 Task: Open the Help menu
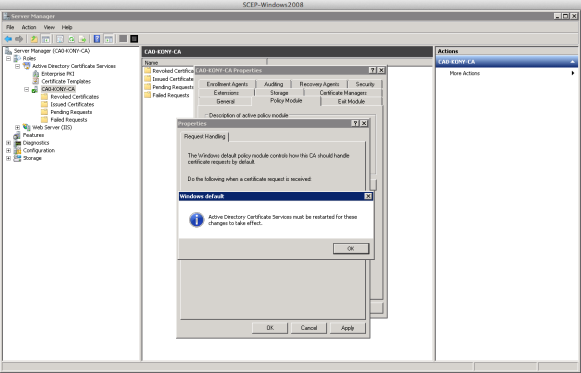tap(67, 27)
